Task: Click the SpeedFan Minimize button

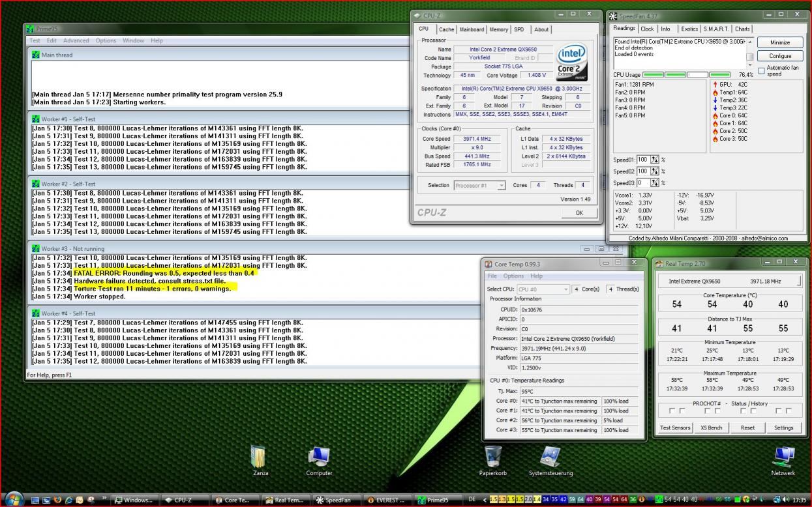Action: [780, 42]
